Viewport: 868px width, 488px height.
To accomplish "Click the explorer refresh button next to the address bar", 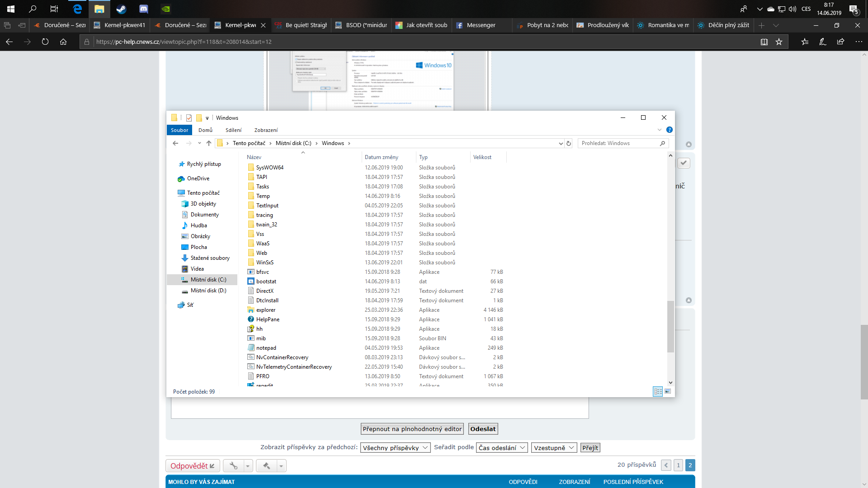I will [569, 143].
